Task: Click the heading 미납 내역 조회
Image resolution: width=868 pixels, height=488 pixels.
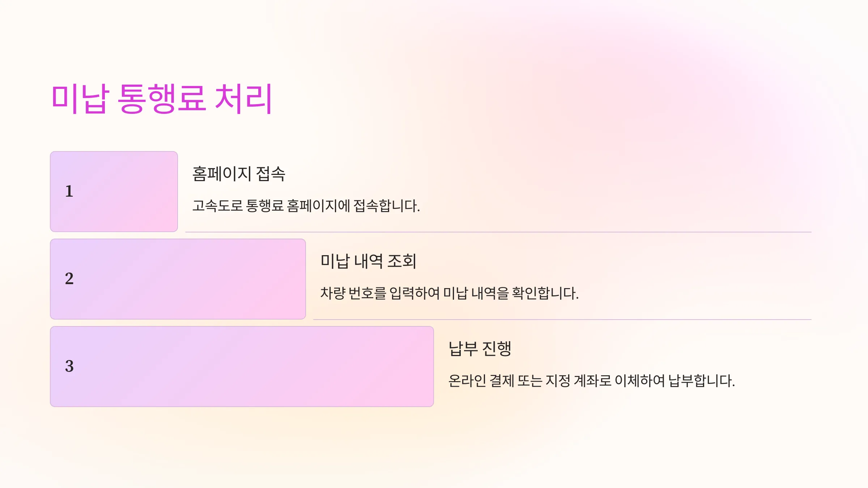Action: pyautogui.click(x=368, y=261)
